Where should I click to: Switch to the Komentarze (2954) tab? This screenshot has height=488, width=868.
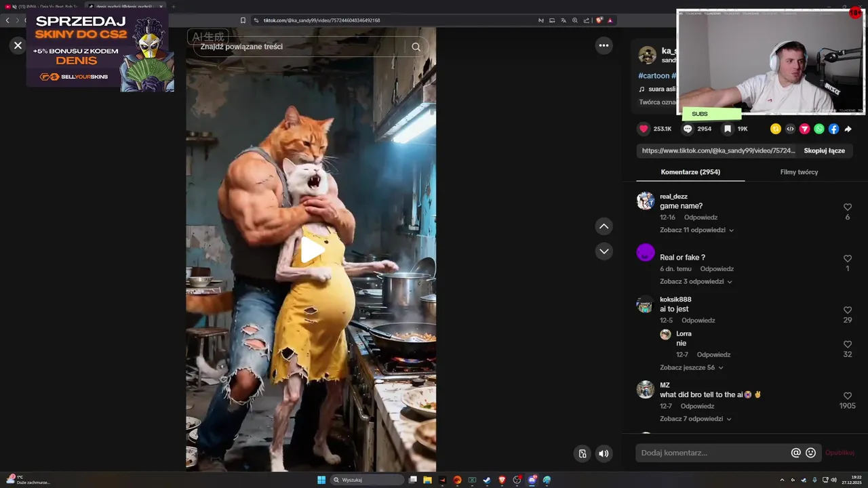[x=690, y=172]
